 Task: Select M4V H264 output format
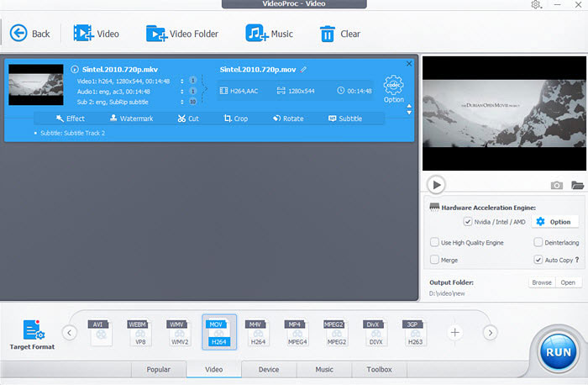pos(257,333)
